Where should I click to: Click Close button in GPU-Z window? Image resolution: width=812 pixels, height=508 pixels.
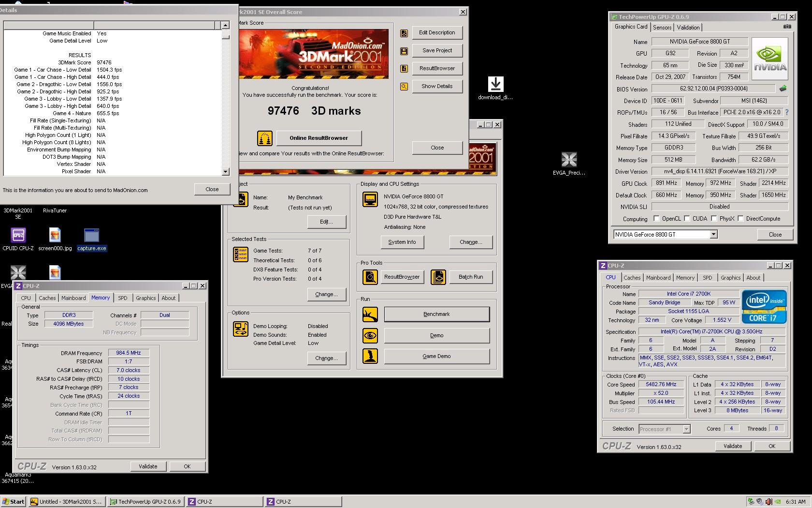point(775,234)
